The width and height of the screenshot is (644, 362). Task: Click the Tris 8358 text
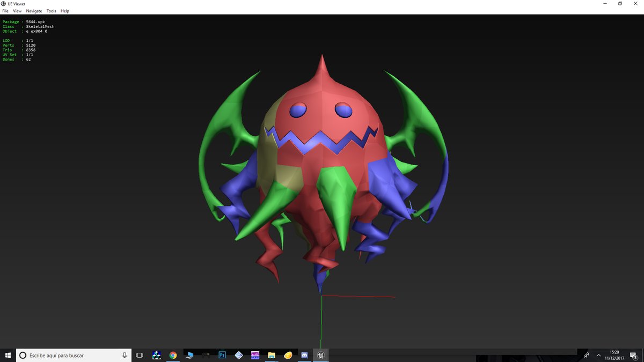[19, 50]
